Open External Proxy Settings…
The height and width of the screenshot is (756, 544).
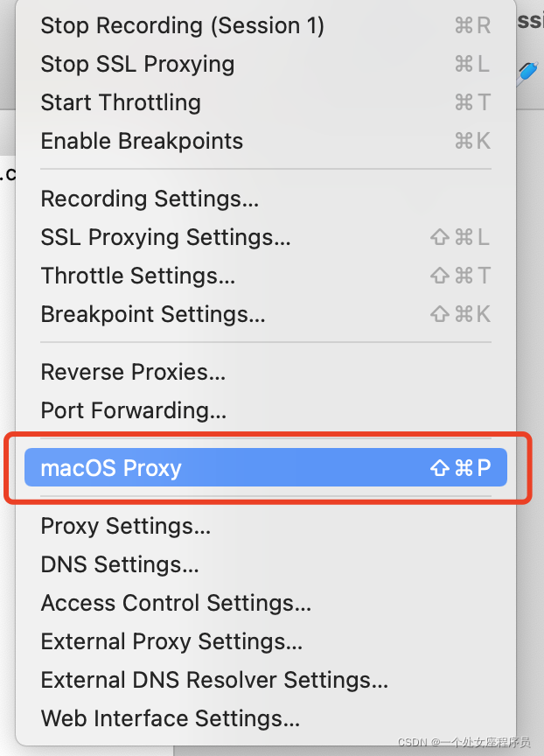tap(266, 641)
